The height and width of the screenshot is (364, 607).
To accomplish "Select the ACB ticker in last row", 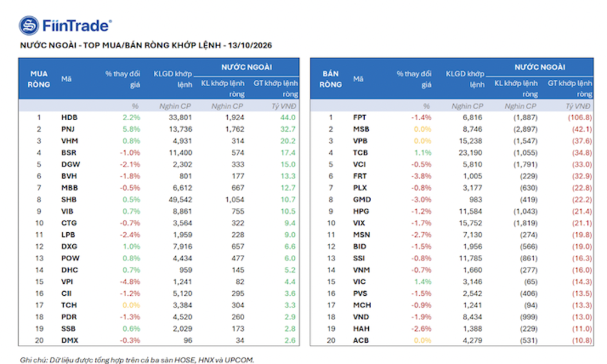I will 361,340.
